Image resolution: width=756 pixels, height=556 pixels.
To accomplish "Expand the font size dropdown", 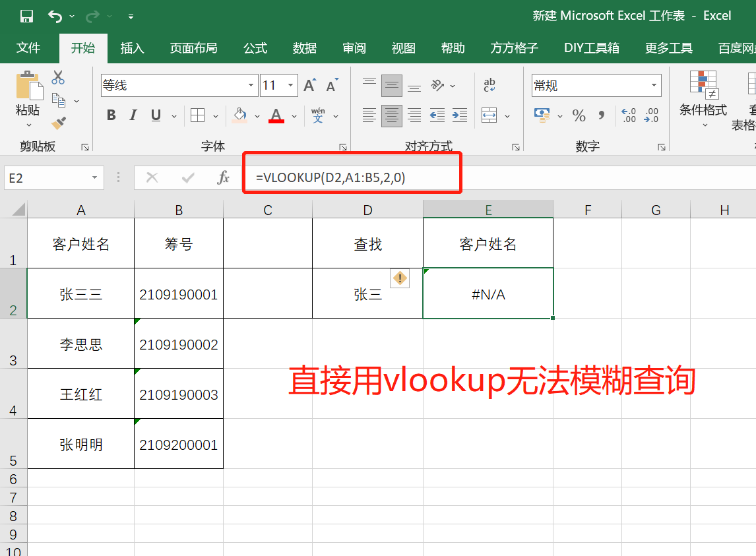I will (290, 86).
